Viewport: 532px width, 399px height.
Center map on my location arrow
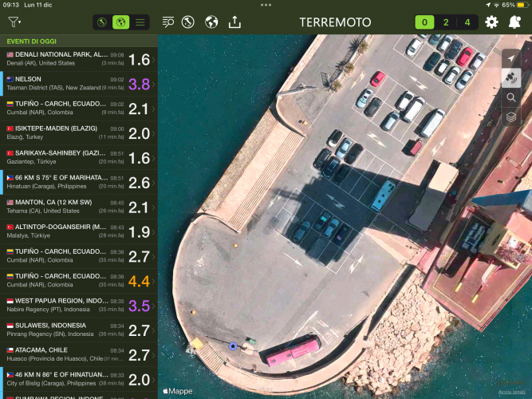[x=511, y=58]
